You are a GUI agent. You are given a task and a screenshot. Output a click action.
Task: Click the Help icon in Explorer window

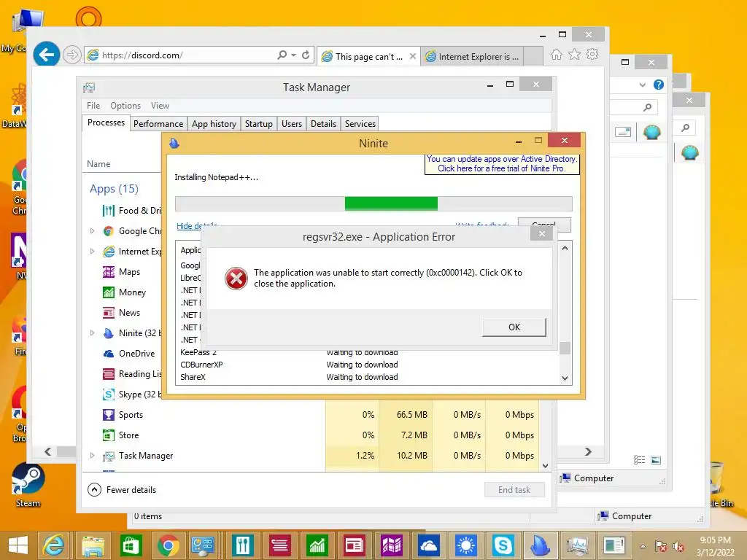click(659, 85)
